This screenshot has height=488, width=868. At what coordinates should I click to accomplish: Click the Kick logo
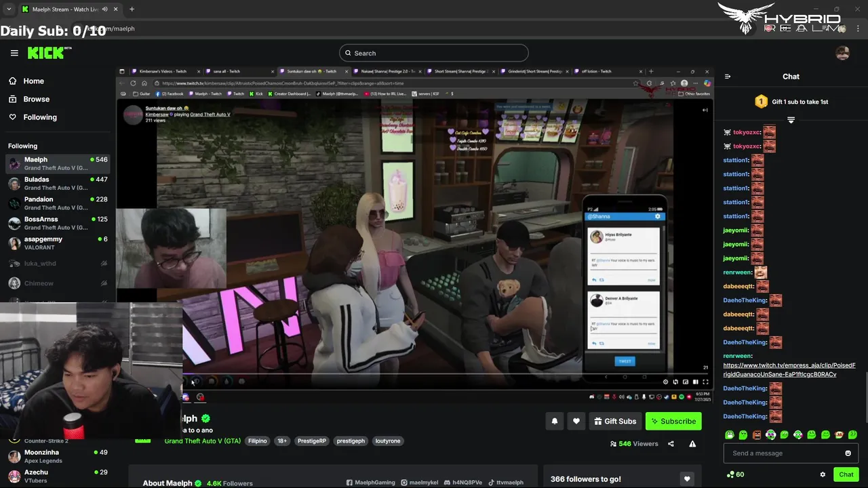(x=49, y=53)
